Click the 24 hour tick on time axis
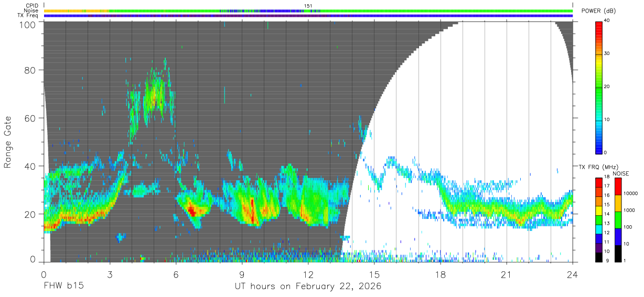The image size is (644, 297). pyautogui.click(x=573, y=274)
